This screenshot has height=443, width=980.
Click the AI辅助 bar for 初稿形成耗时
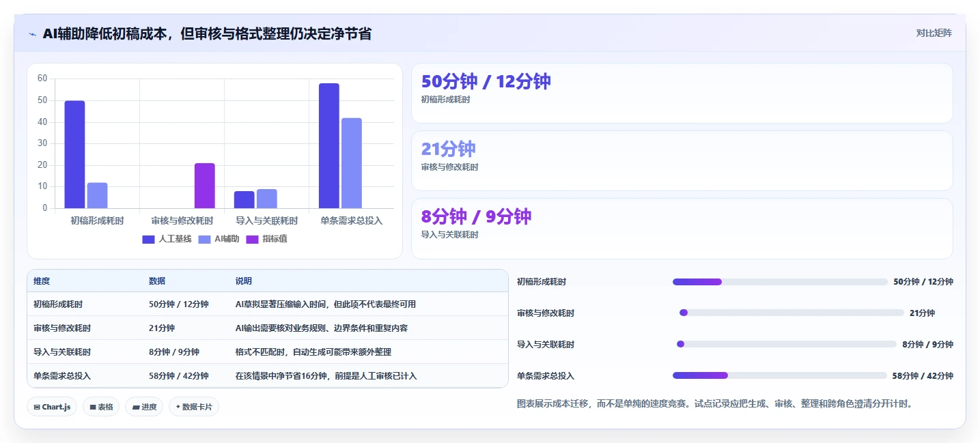[97, 195]
